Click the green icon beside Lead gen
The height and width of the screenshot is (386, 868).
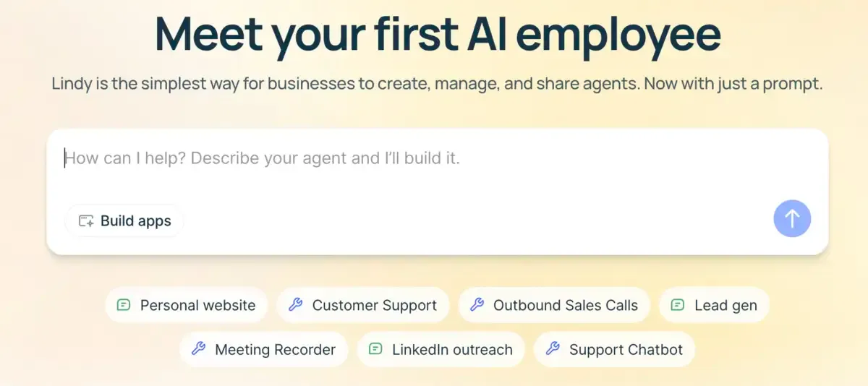(678, 305)
